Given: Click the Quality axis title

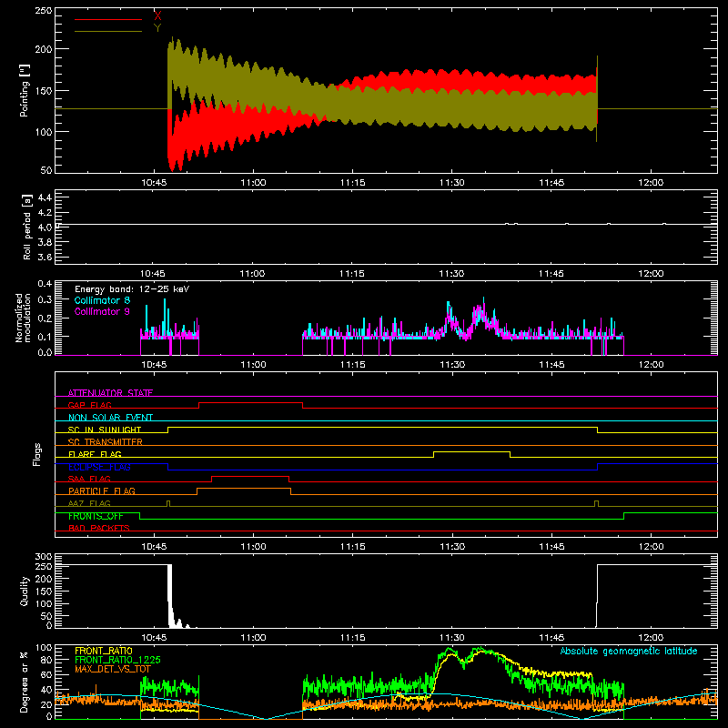Looking at the screenshot, I should click(x=25, y=591).
